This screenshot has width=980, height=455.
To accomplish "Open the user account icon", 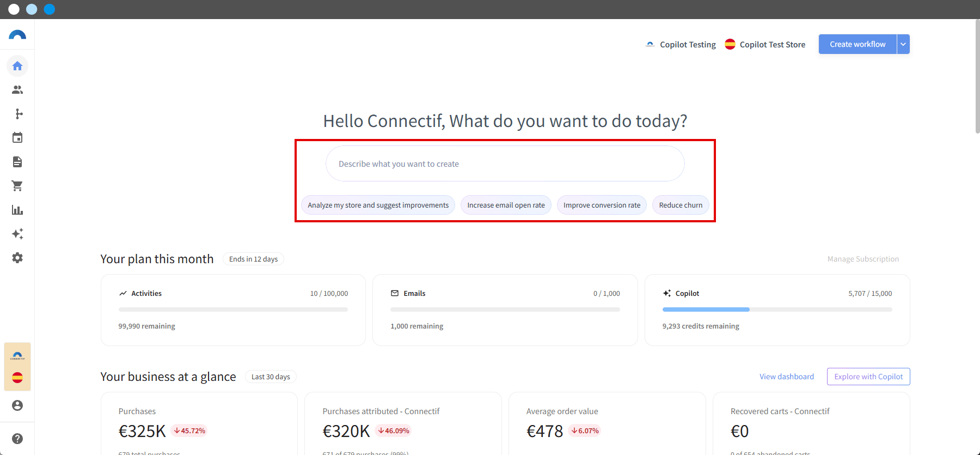I will (17, 405).
